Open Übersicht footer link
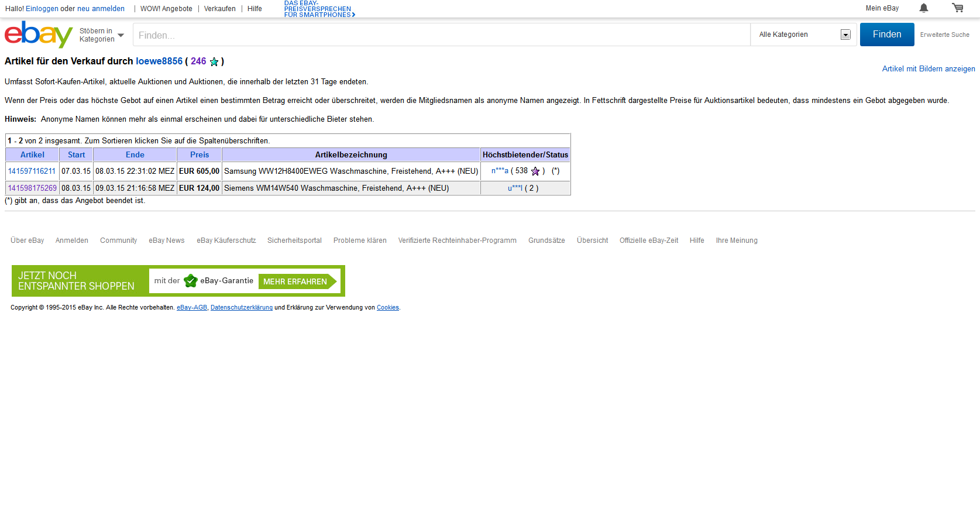The image size is (980, 529). tap(592, 241)
